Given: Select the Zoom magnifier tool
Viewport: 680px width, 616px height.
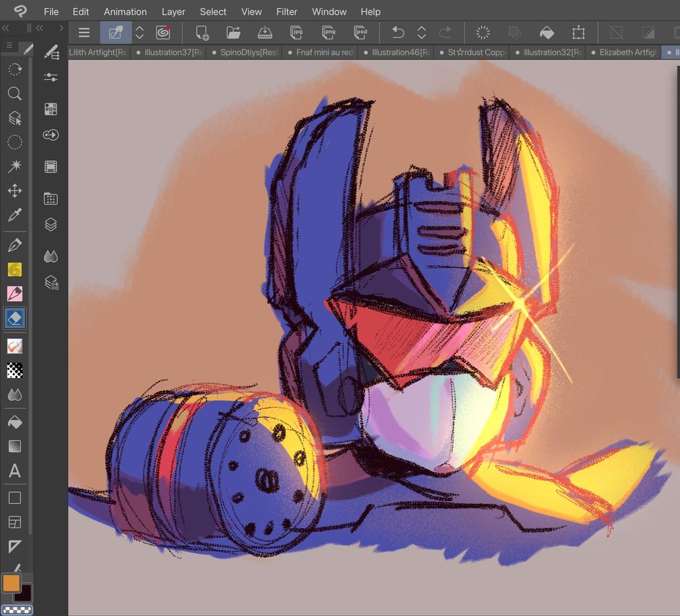Looking at the screenshot, I should (x=15, y=93).
